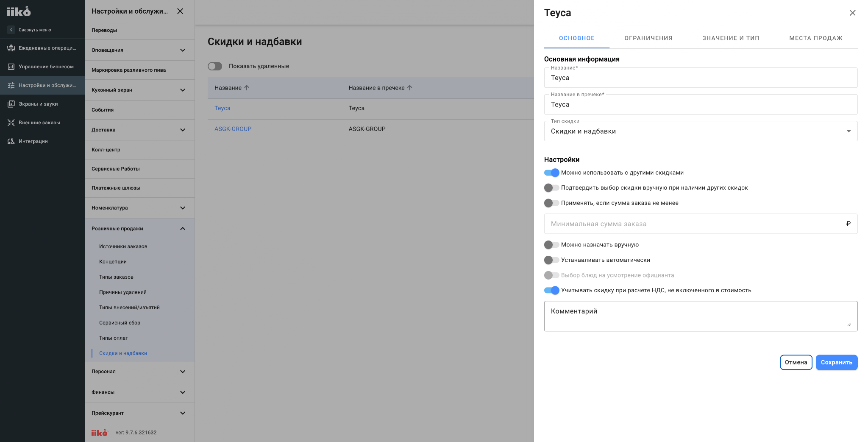This screenshot has width=868, height=442.
Task: Disable Можно использовать с другими скидками
Action: [552, 173]
